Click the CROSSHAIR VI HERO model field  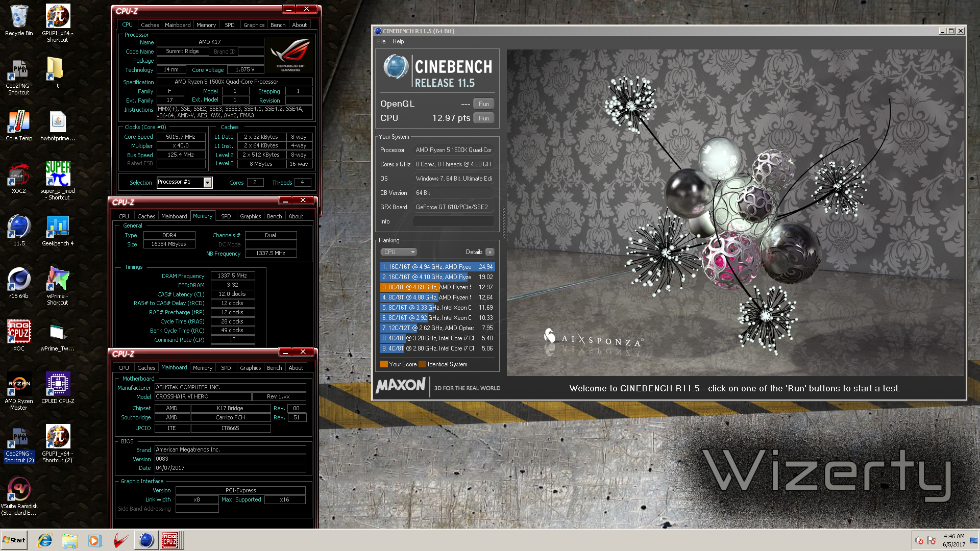pos(203,397)
